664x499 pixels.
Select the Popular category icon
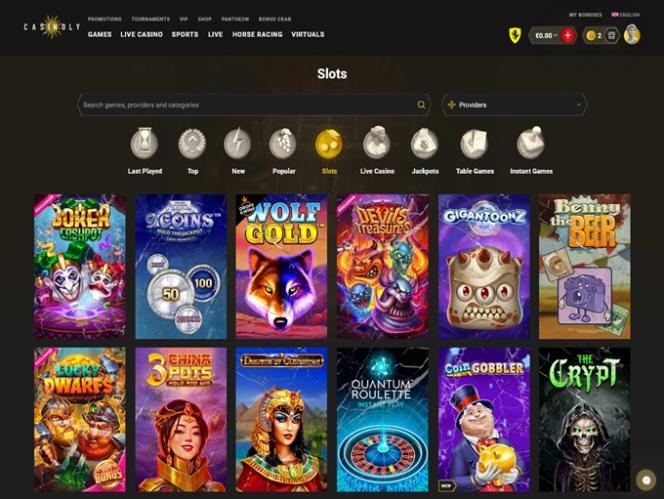[x=282, y=143]
